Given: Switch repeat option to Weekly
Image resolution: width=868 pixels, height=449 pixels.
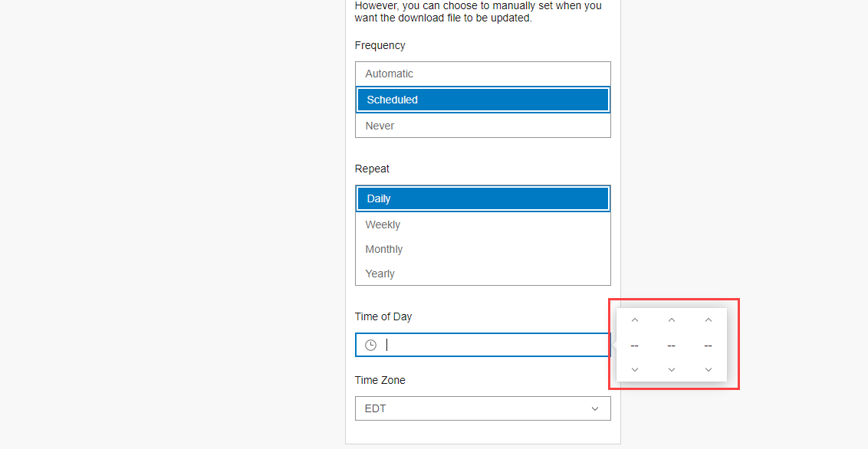Looking at the screenshot, I should [482, 224].
